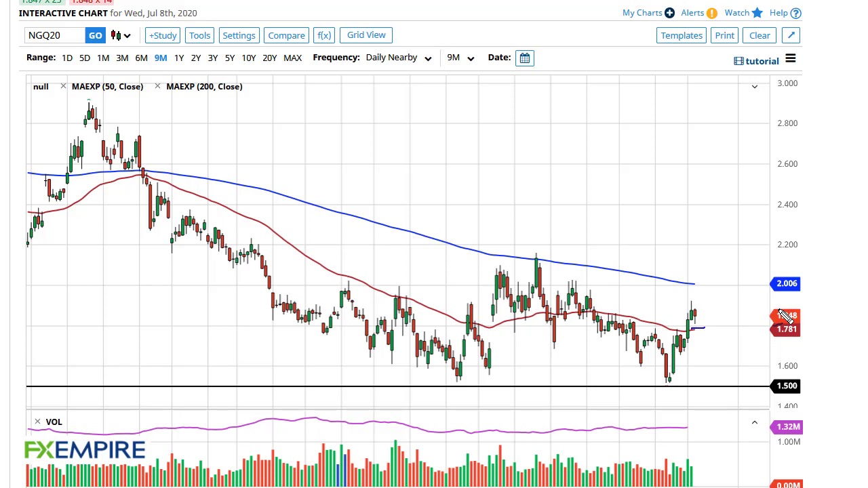Click the VOL label

click(x=54, y=422)
